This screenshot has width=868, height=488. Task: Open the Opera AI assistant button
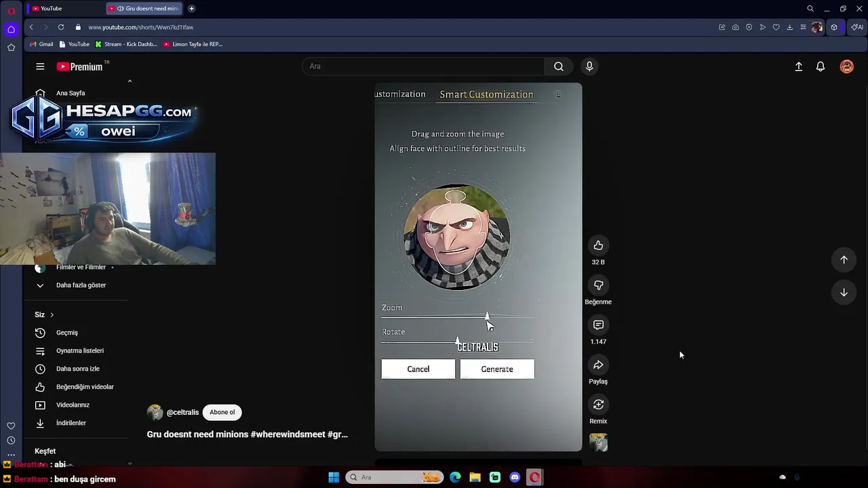[857, 27]
